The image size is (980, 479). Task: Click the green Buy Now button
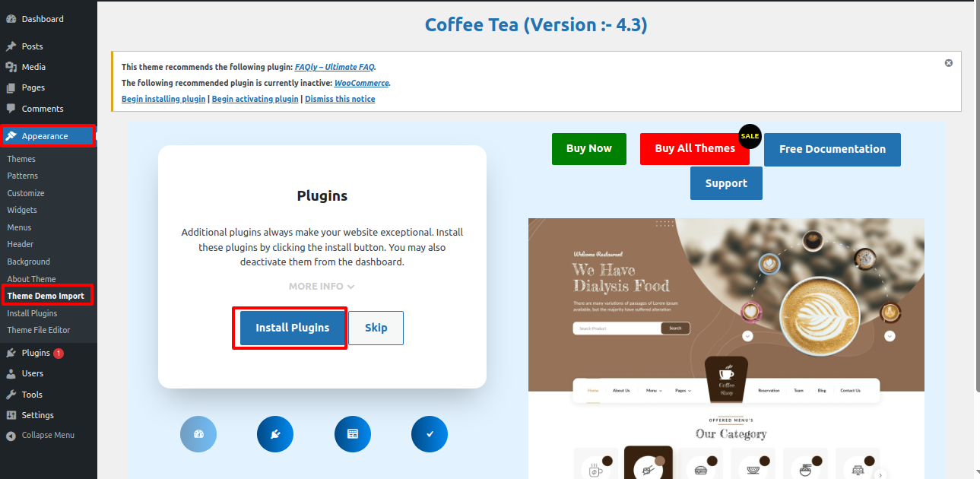[589, 148]
